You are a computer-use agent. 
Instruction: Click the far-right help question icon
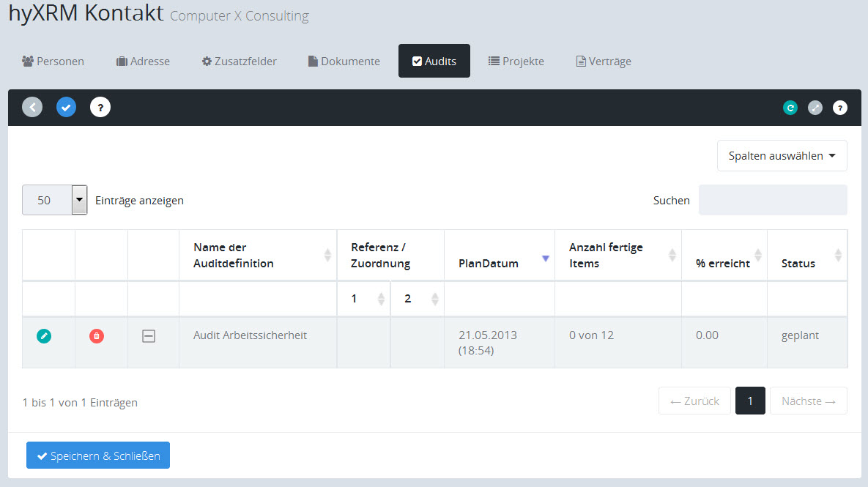840,108
